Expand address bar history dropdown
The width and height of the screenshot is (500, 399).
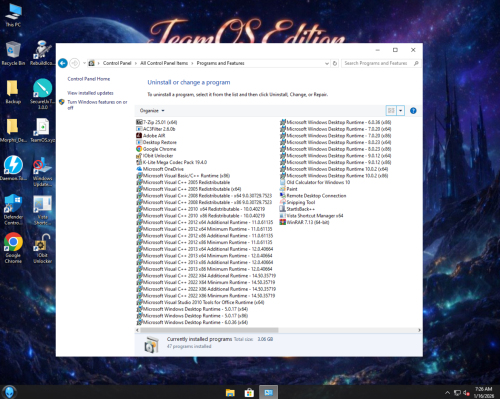[327, 63]
